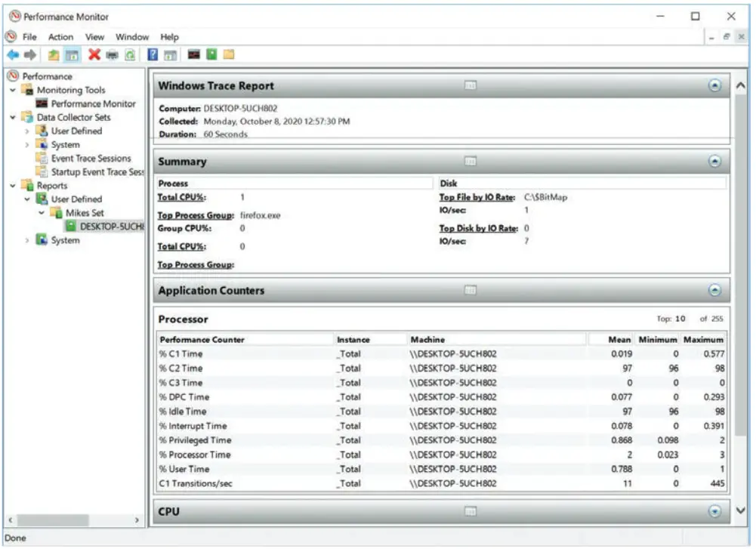The height and width of the screenshot is (549, 756).
Task: Click the Up One Level folder icon
Action: click(53, 54)
